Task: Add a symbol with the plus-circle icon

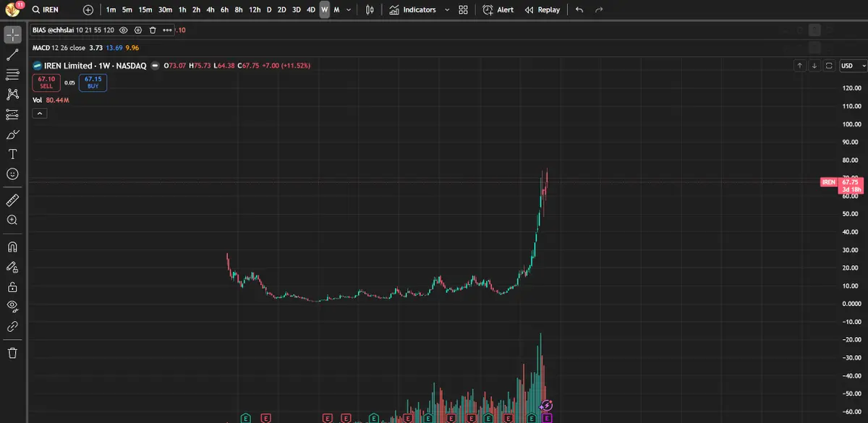Action: click(x=88, y=10)
